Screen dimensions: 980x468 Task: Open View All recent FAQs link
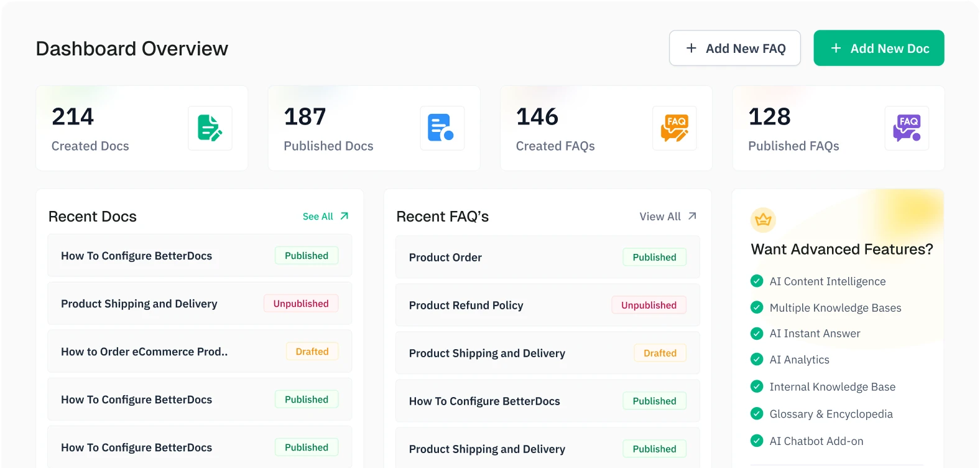668,216
